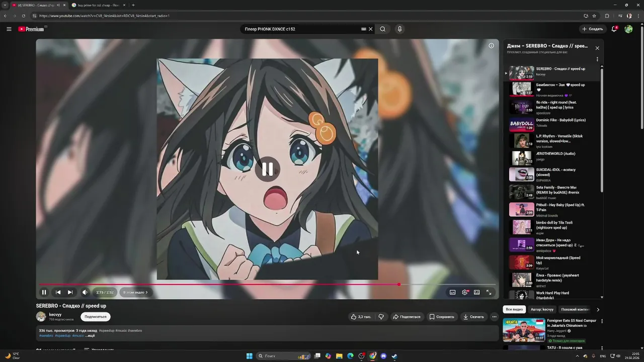Open the YouTube hamburger guide menu
Viewport: 644px width, 362px height.
click(x=9, y=29)
